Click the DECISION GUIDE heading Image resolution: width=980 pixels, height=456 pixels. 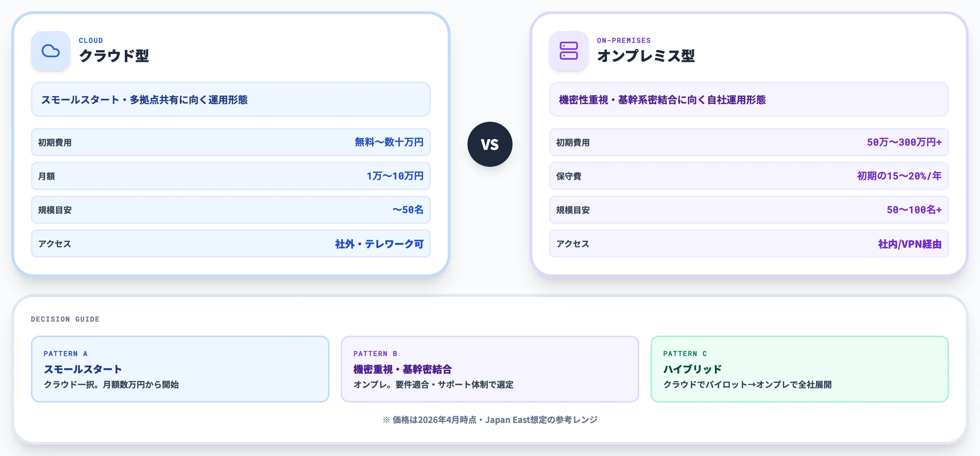[65, 319]
